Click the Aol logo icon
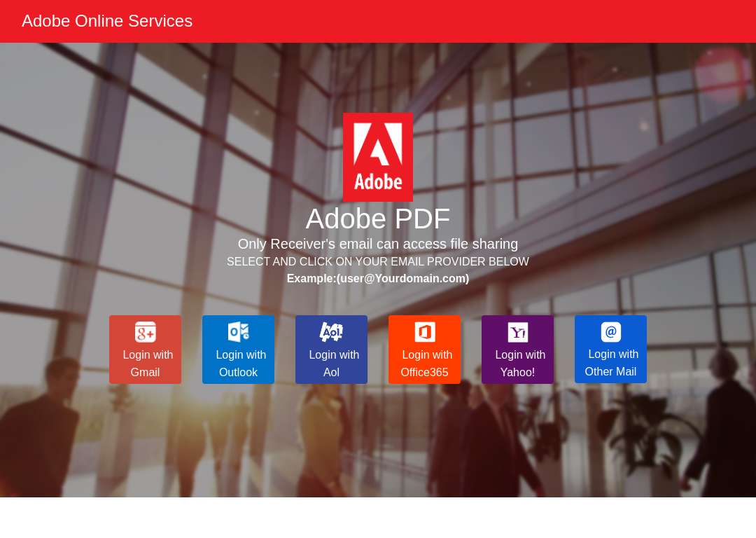This screenshot has height=538, width=756. pos(331,332)
